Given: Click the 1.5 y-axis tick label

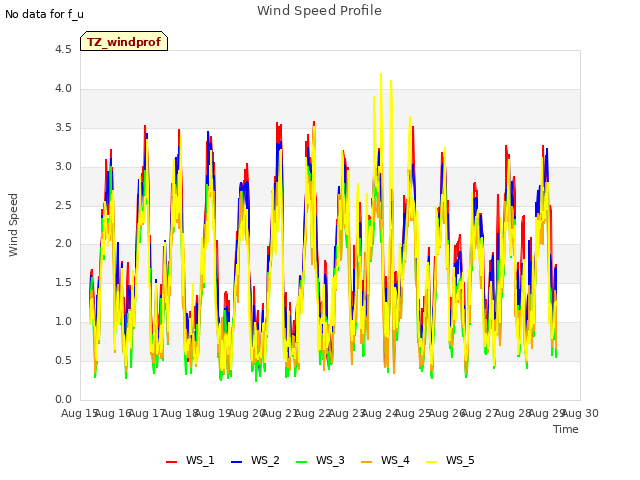Looking at the screenshot, I should tap(63, 282).
